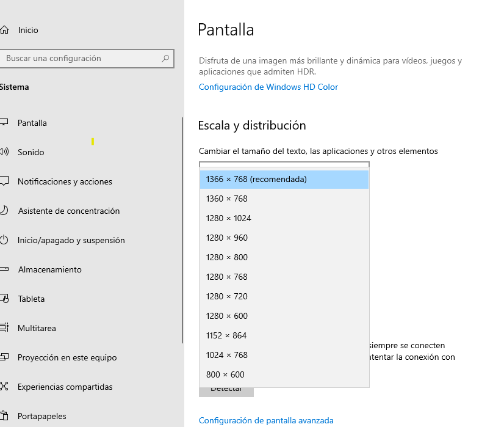The image size is (504, 427).
Task: Click the Multitarea icon
Action: (x=4, y=327)
